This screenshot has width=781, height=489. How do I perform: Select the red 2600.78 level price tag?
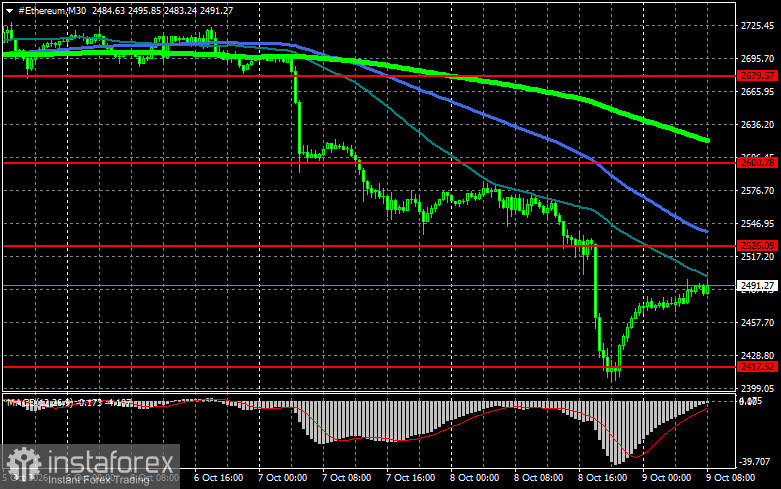pyautogui.click(x=758, y=162)
